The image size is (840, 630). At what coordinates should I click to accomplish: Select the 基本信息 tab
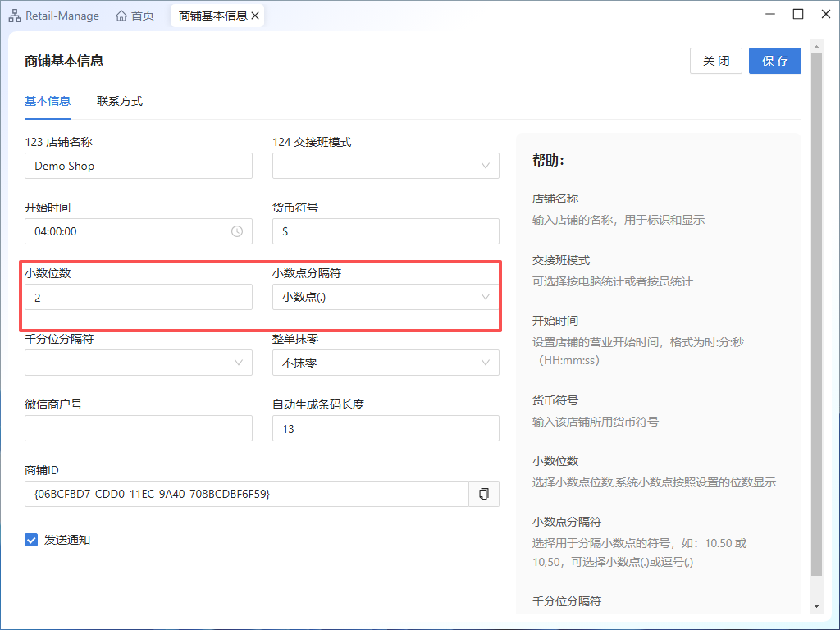[48, 102]
